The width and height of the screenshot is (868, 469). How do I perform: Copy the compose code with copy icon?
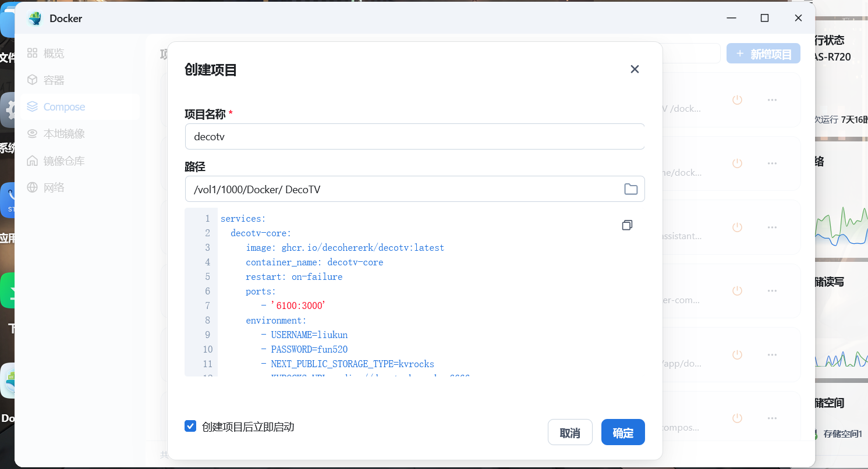coord(627,225)
